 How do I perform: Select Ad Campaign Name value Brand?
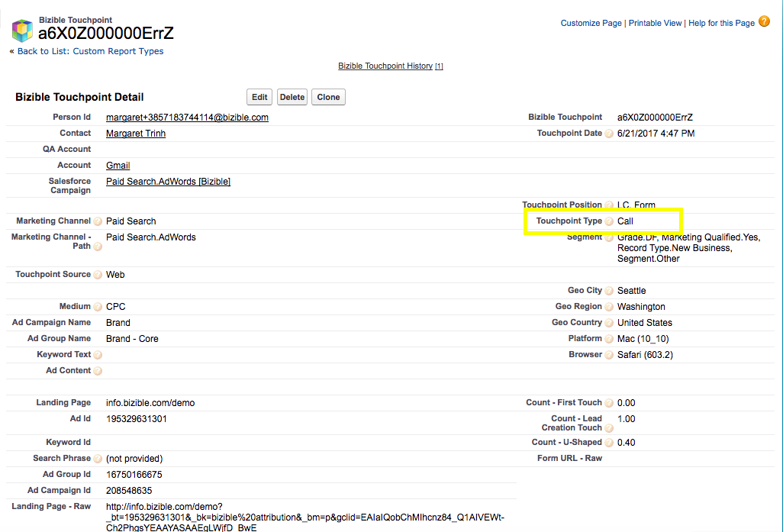(x=118, y=323)
